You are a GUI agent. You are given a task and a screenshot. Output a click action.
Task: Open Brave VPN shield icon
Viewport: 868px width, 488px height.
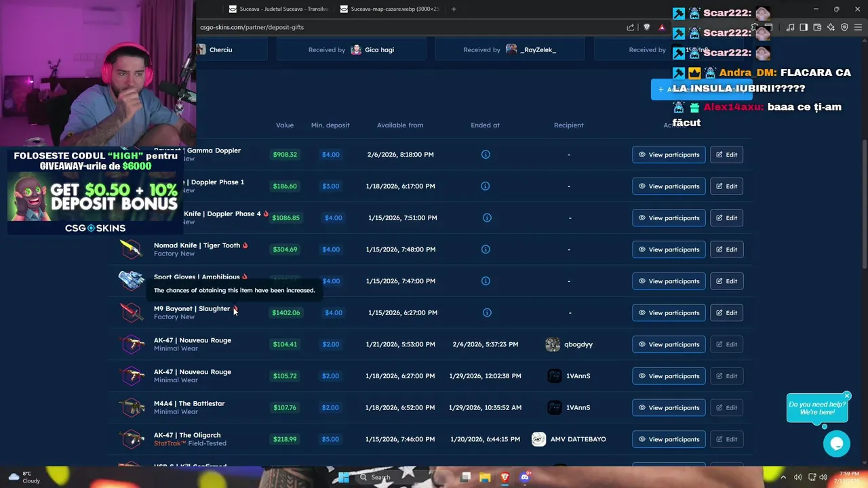[x=844, y=27]
